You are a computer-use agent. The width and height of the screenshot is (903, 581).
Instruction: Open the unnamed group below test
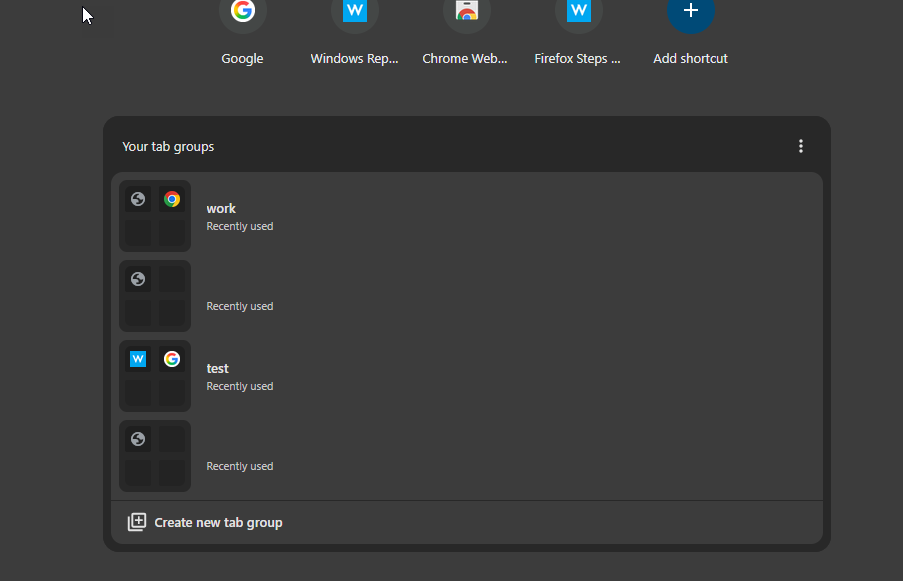[466, 456]
